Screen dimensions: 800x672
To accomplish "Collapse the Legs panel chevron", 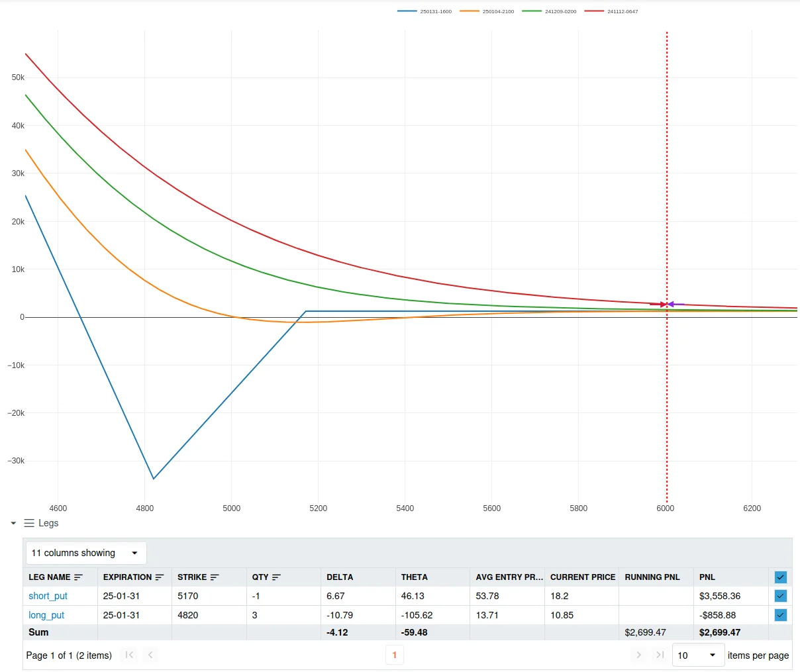I will 12,523.
